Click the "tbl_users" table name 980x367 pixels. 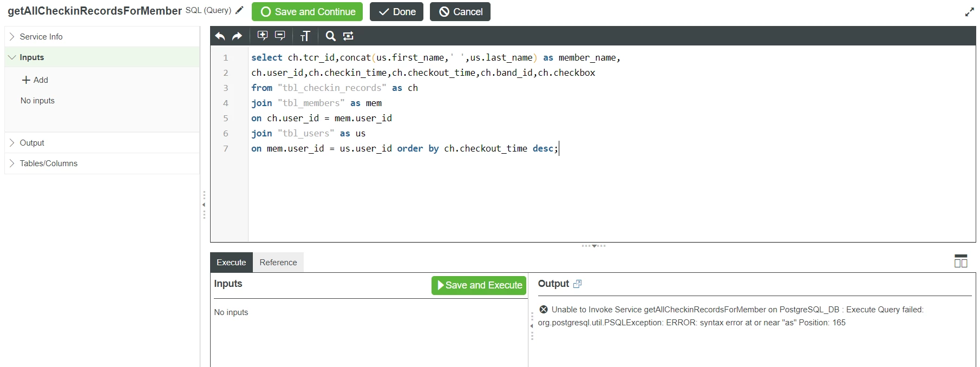(x=306, y=133)
